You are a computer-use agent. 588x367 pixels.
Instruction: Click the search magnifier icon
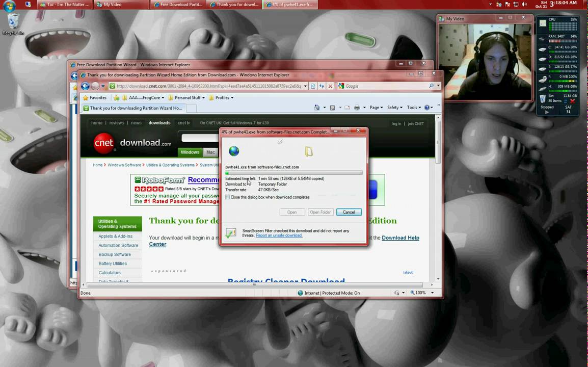pyautogui.click(x=431, y=86)
